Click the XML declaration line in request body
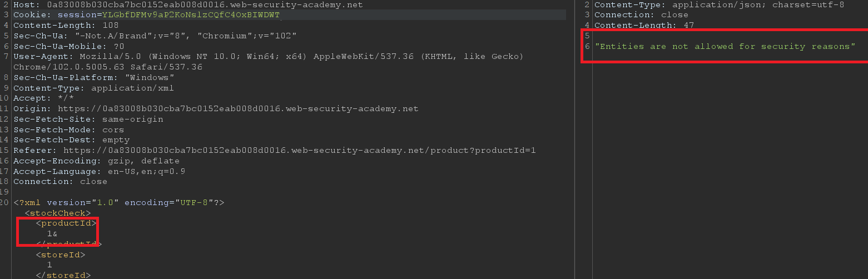 click(x=118, y=203)
